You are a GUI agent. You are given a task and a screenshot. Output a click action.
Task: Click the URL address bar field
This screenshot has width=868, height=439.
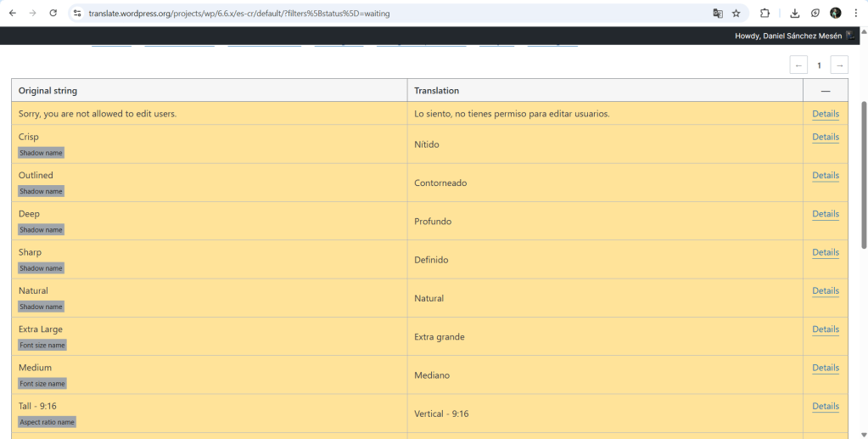tap(382, 14)
